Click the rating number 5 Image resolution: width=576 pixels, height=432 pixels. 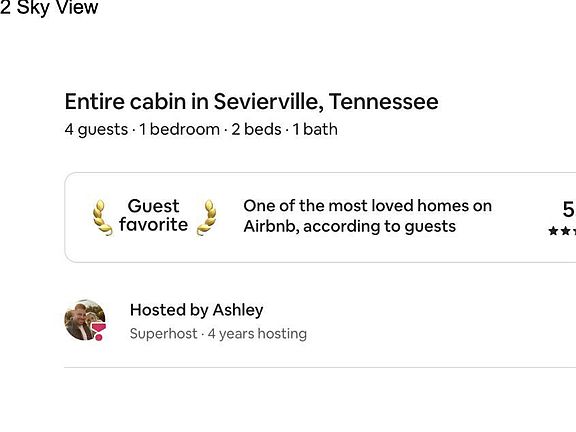click(568, 209)
